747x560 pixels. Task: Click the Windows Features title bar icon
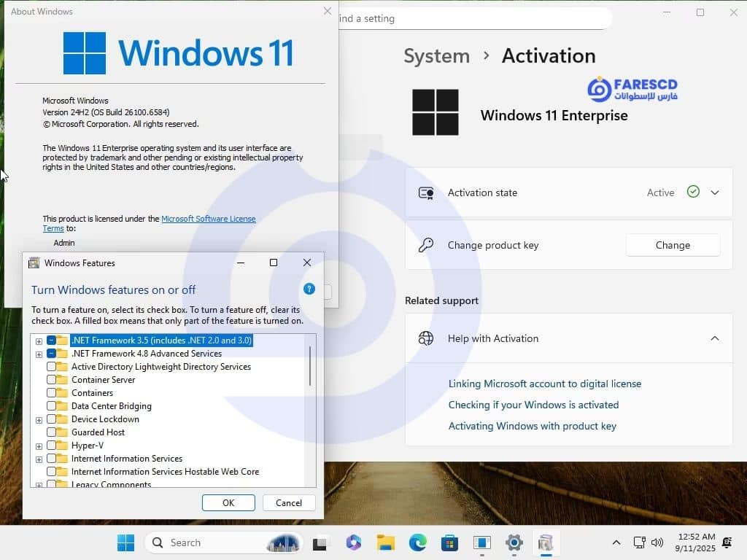tap(34, 262)
